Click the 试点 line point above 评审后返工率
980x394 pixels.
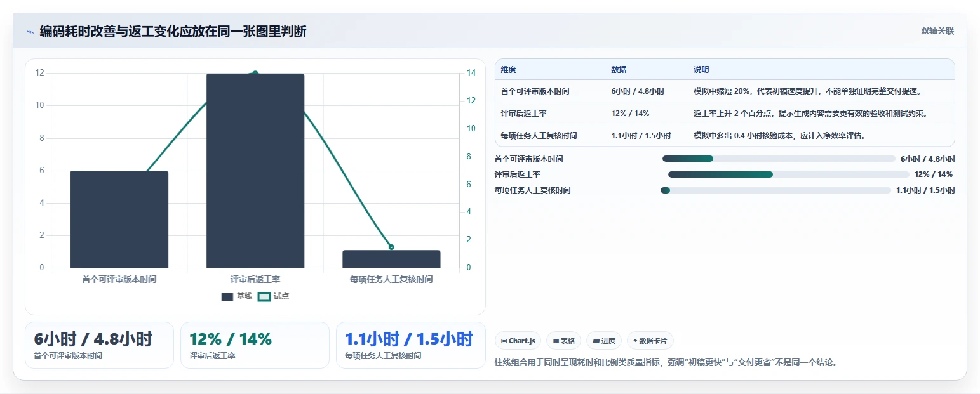tap(255, 74)
